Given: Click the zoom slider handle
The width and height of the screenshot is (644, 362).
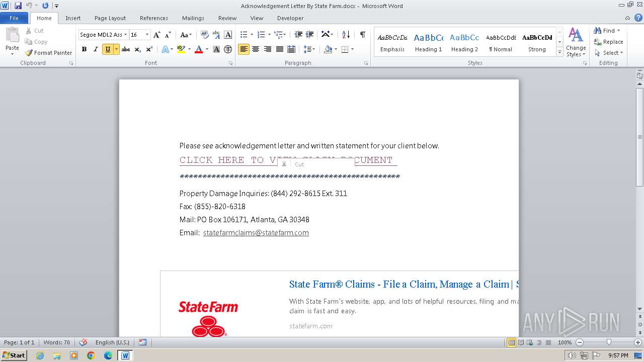Looking at the screenshot, I should 609,342.
